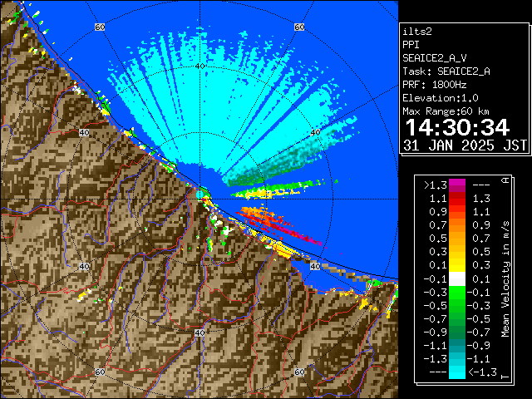Select the bright green legend color band
The width and height of the screenshot is (532, 399).
(457, 293)
